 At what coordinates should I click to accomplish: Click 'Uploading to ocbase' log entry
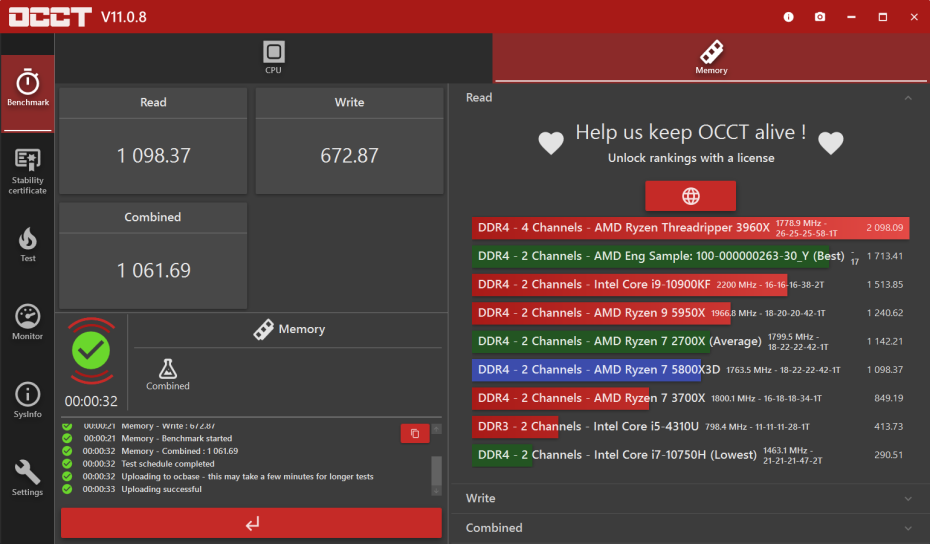[x=247, y=477]
